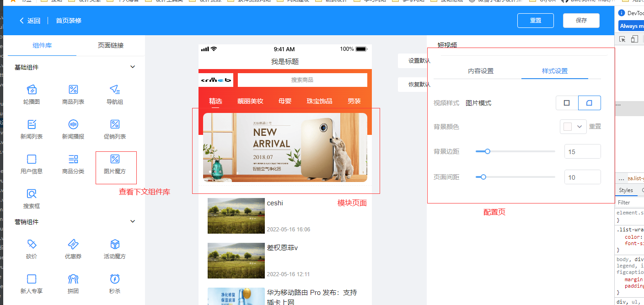Screen dimensions: 644x305
Task: Add the 商品分类 component
Action: pyautogui.click(x=73, y=164)
